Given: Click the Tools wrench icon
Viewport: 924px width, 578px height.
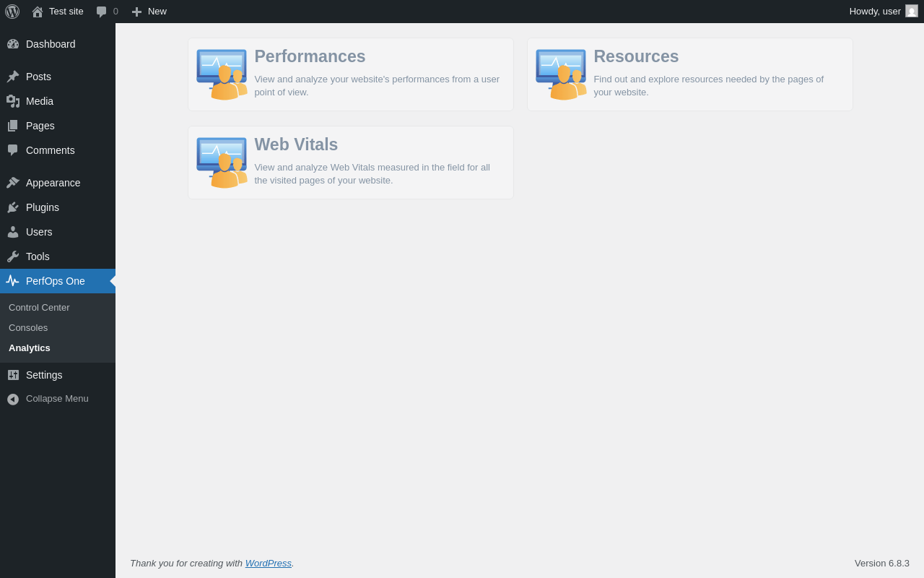Looking at the screenshot, I should [13, 256].
